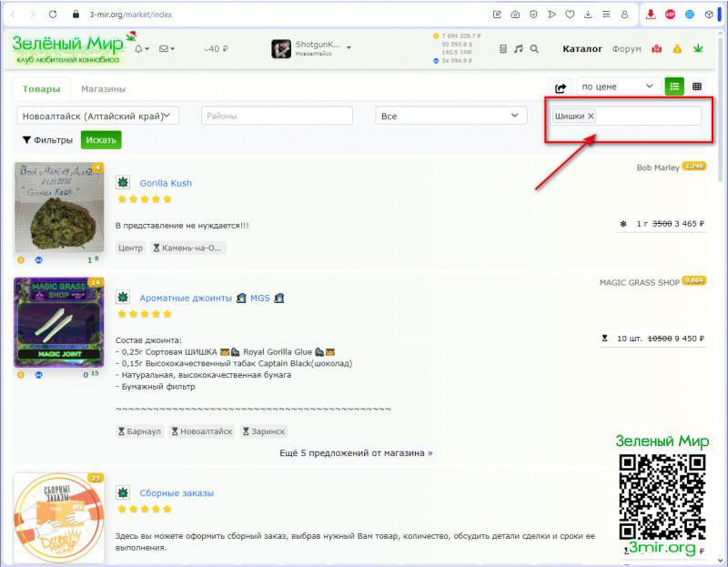Switch to list view layout
Screen dimensions: 728x567
click(674, 86)
